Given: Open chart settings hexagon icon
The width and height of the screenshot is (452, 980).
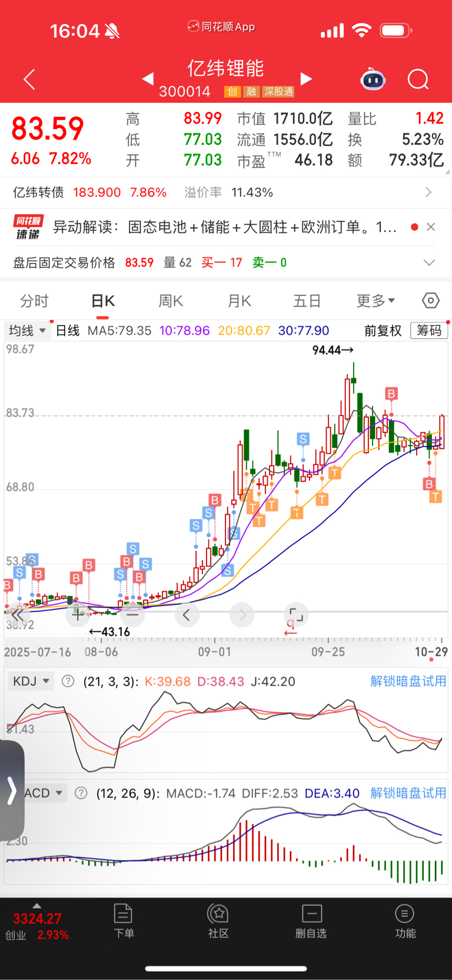Looking at the screenshot, I should (431, 301).
